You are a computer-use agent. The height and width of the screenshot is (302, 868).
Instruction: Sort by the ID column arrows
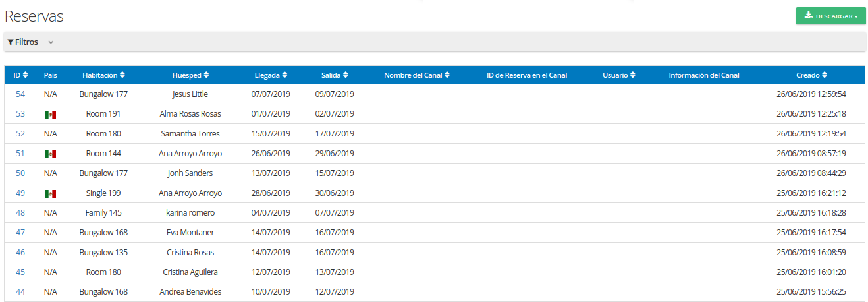pos(26,75)
